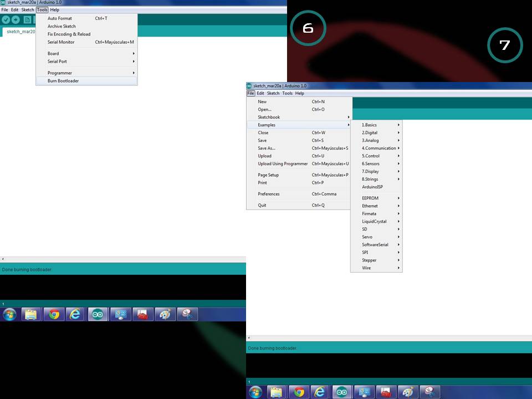Image resolution: width=532 pixels, height=399 pixels.
Task: Select ArduinoISP example sketch
Action: point(376,187)
